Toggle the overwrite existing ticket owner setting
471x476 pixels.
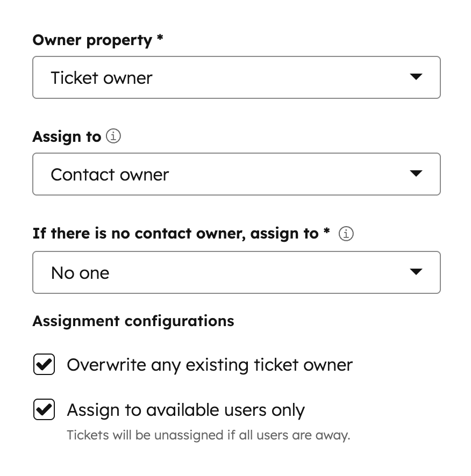(x=44, y=364)
